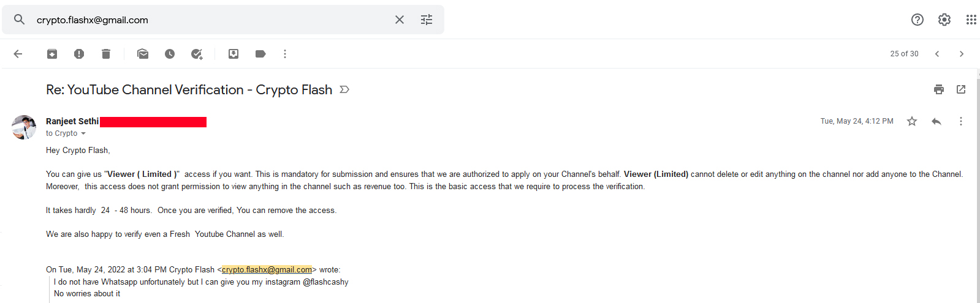Move email to inbox folder icon
Viewport: 980px width, 303px height.
pos(234,54)
